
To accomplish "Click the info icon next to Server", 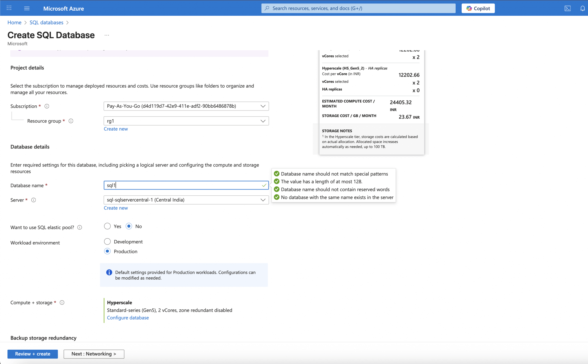I will pos(34,200).
